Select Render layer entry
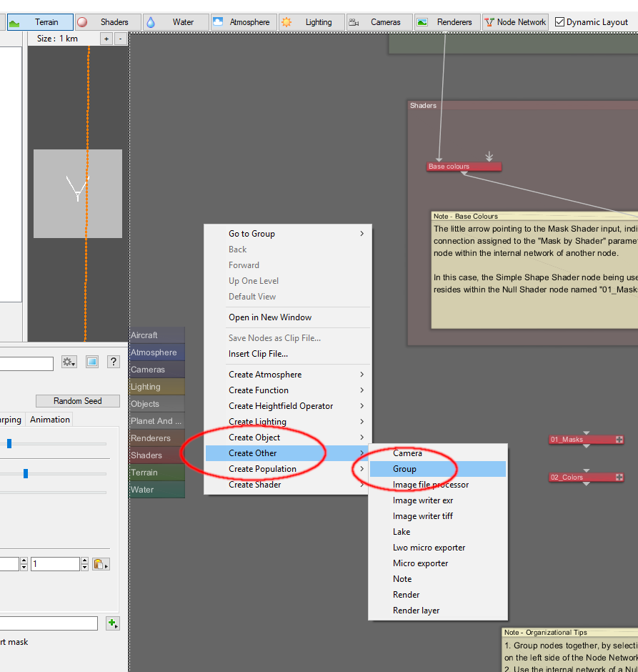This screenshot has height=672, width=638. [x=438, y=611]
